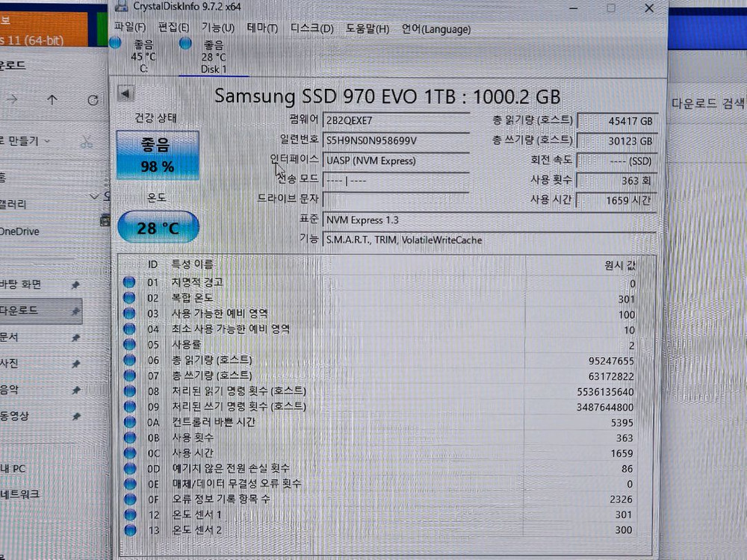The height and width of the screenshot is (560, 747).
Task: Unpin 사진 using its pin toggle
Action: pos(76,364)
